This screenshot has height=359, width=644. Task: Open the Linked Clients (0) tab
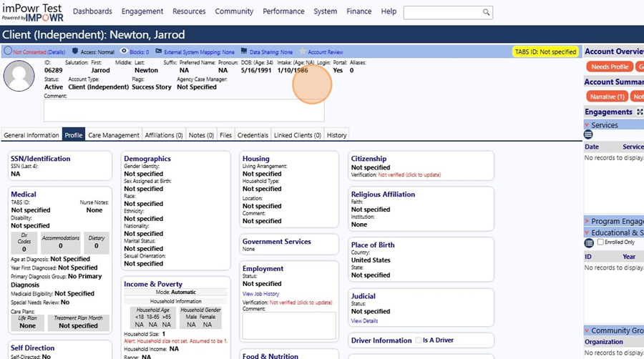[298, 135]
